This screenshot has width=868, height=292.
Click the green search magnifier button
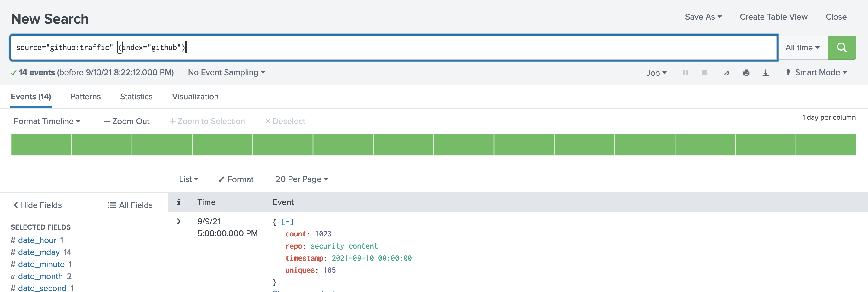click(x=841, y=47)
